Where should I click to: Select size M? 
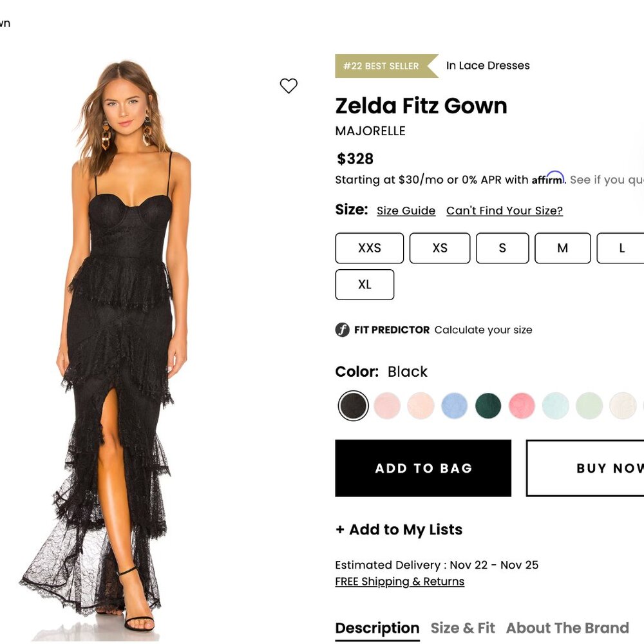pos(562,248)
